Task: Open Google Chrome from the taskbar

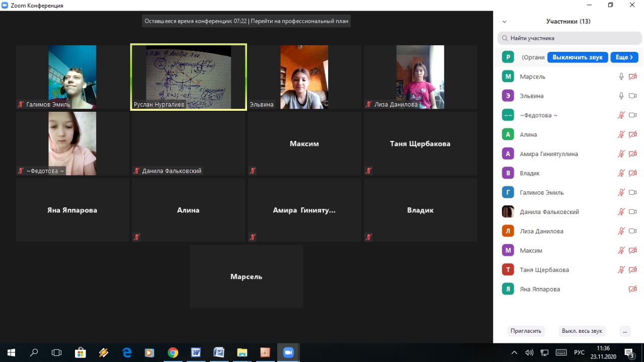Action: pyautogui.click(x=173, y=352)
